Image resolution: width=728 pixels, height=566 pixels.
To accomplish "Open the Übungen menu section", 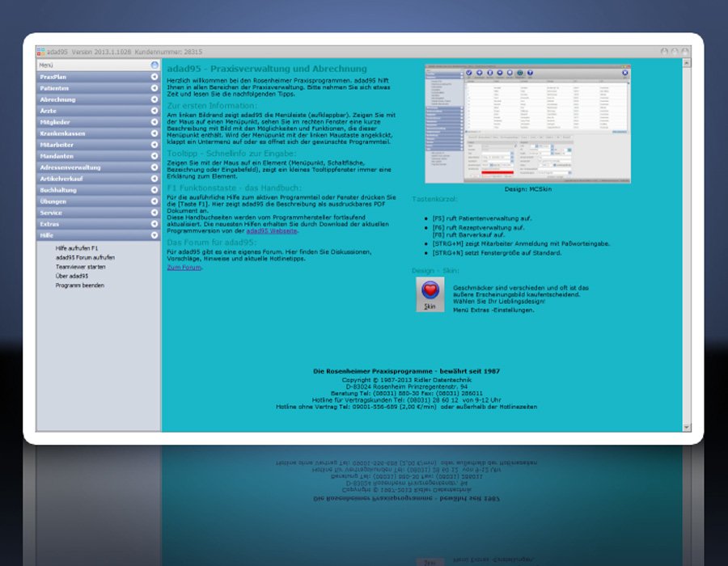I will point(99,201).
